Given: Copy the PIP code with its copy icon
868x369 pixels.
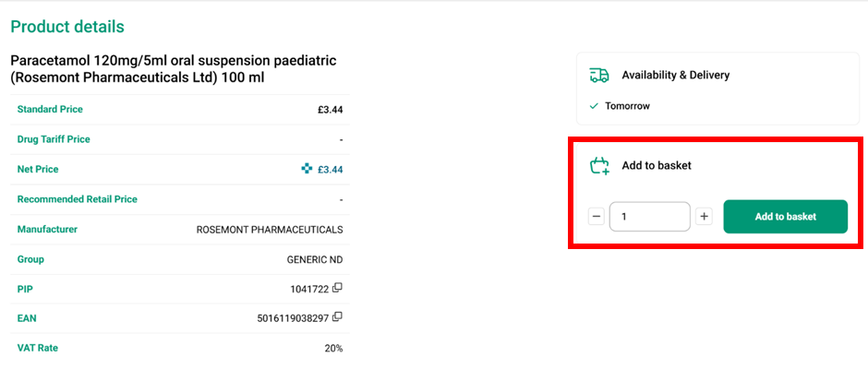Looking at the screenshot, I should (x=338, y=289).
